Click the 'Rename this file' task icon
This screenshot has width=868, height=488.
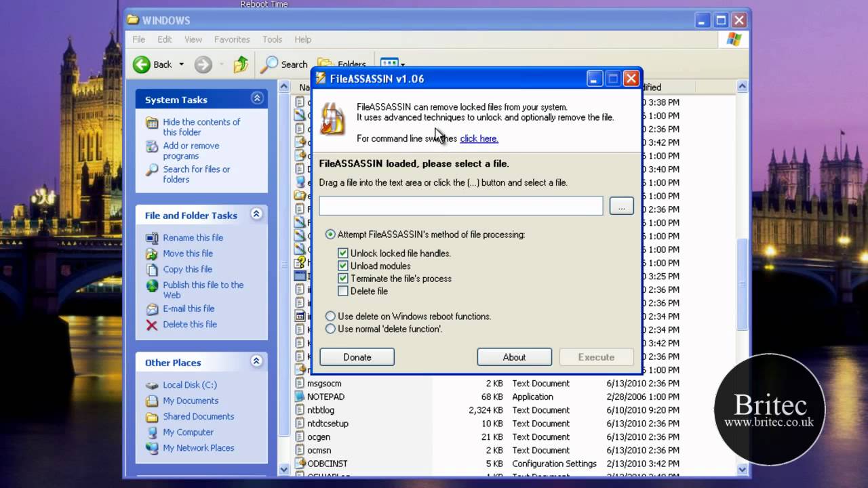click(x=152, y=238)
